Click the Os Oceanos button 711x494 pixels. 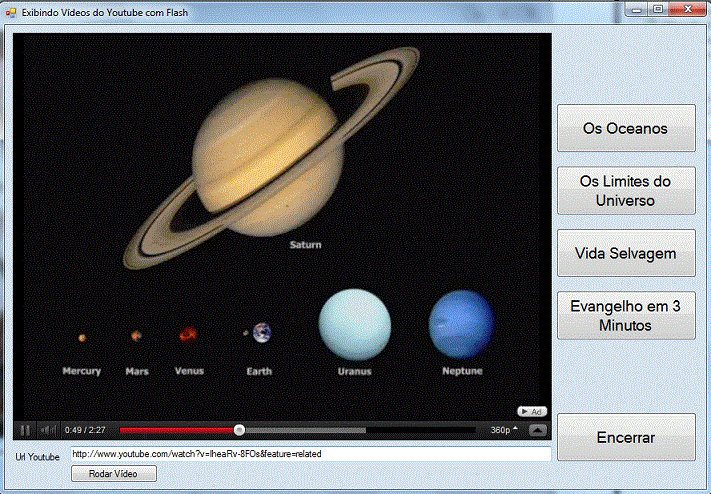[626, 128]
